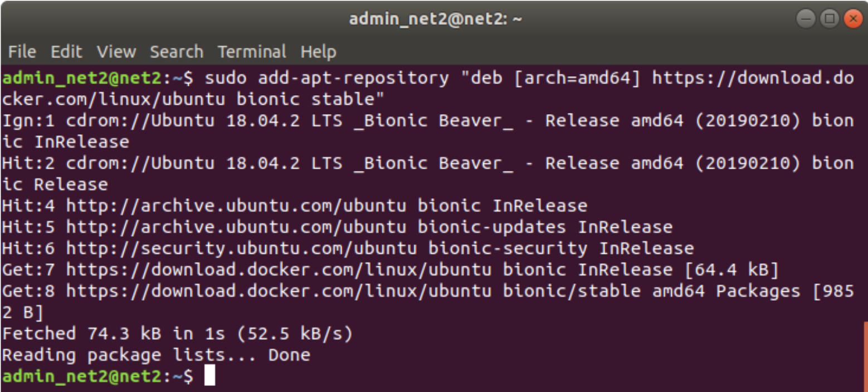Screen dimensions: 868x392
Task: Click the cursor at the bottom prompt
Action: click(209, 376)
